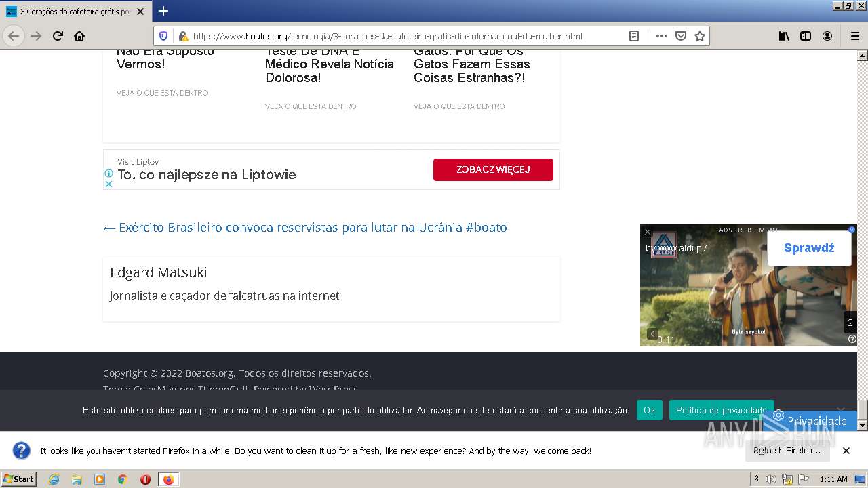Click the forward navigation arrow
Viewport: 868px width, 488px height.
coord(36,36)
